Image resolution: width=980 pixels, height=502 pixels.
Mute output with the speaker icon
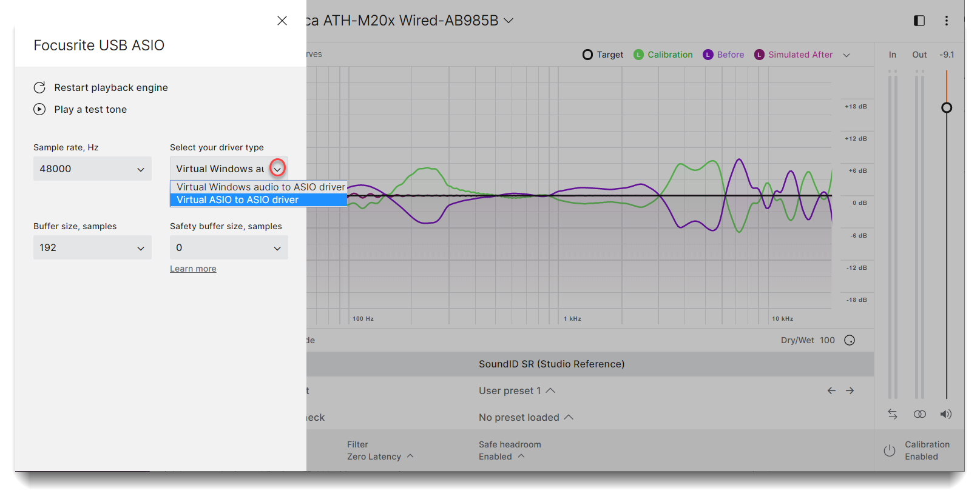pyautogui.click(x=946, y=414)
